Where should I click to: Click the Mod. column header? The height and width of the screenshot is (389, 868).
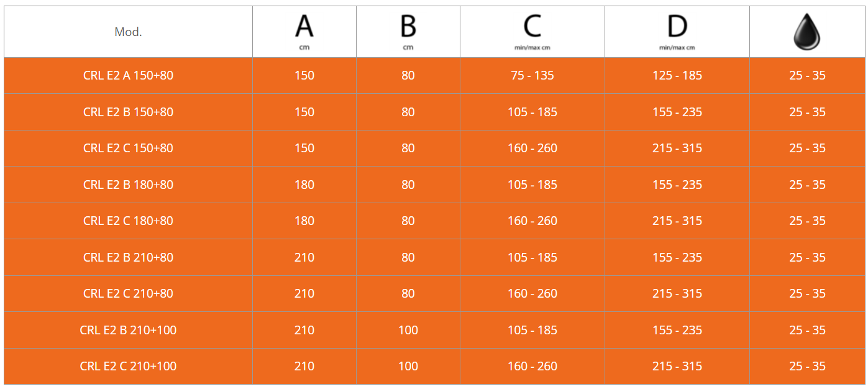pos(128,32)
